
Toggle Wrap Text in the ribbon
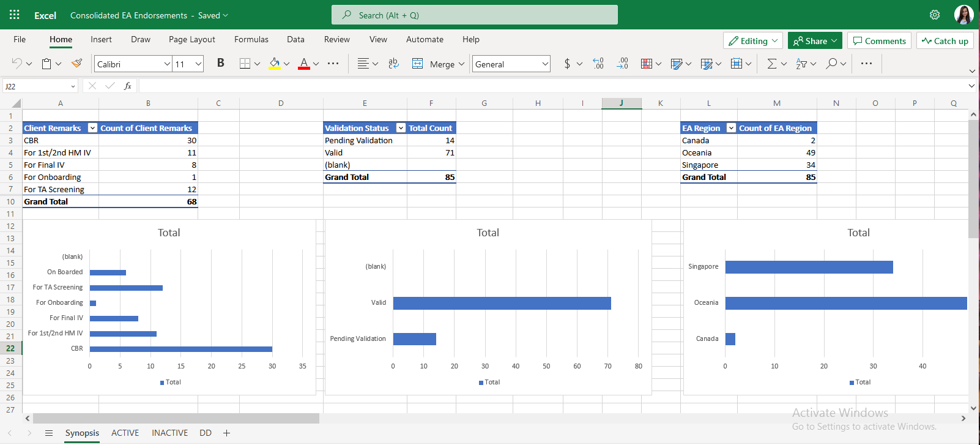pyautogui.click(x=393, y=64)
